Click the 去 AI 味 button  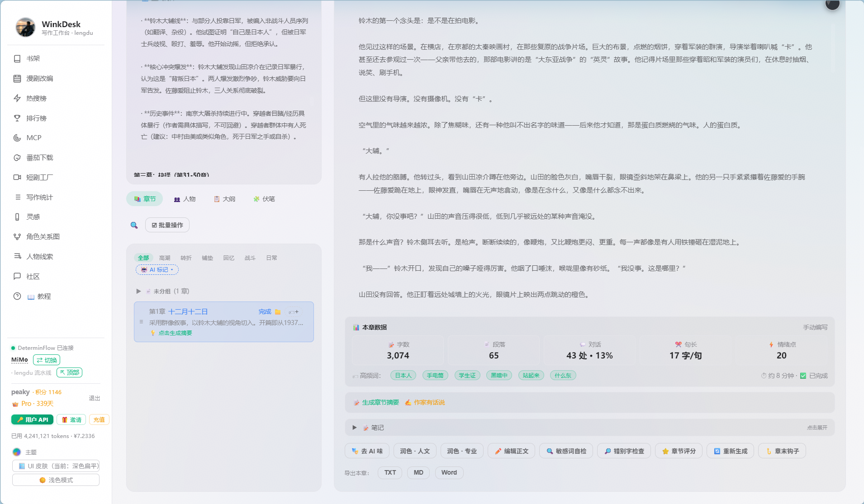(x=367, y=451)
